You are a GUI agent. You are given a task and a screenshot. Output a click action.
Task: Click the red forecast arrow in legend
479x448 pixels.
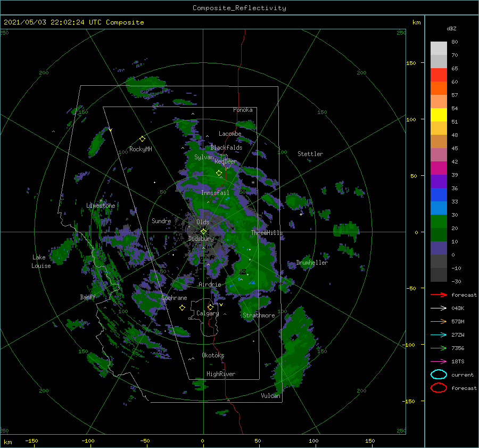pyautogui.click(x=439, y=295)
